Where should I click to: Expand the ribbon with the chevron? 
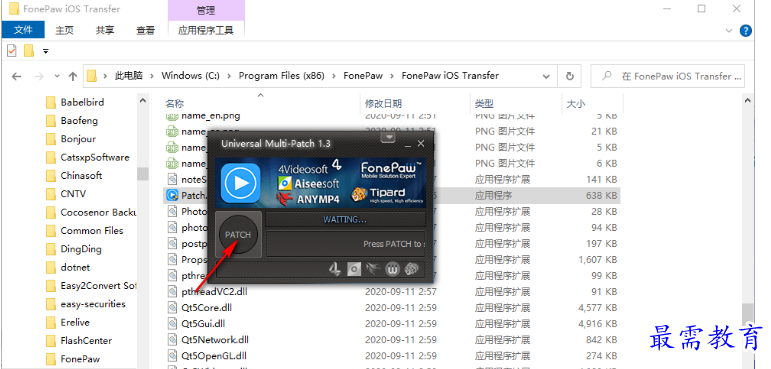[x=729, y=31]
